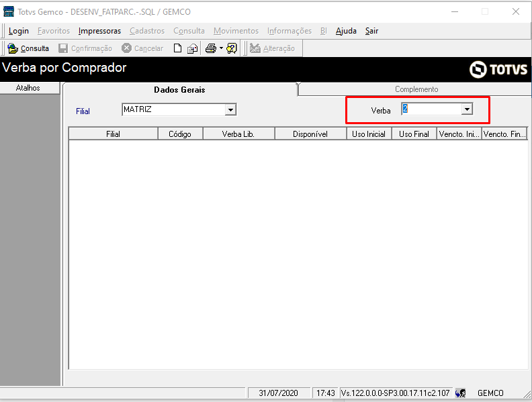Open the Ajuda menu
Screen dimensions: 532x402
346,31
